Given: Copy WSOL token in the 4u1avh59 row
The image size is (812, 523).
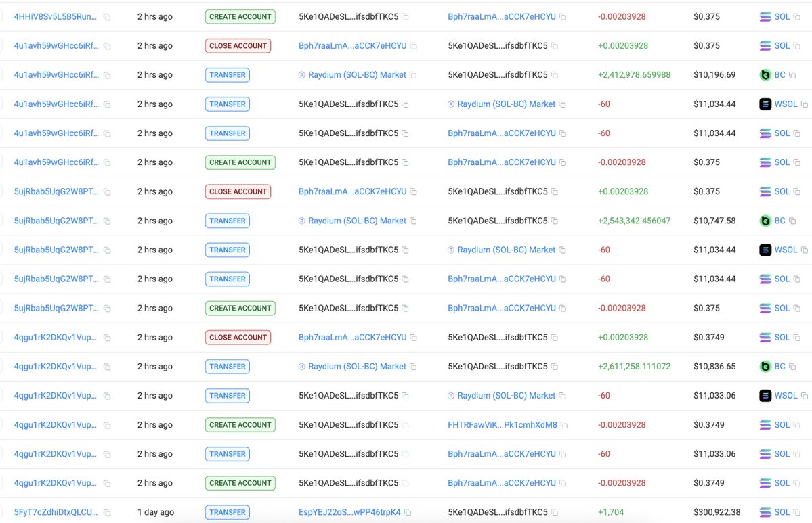Looking at the screenshot, I should click(x=804, y=104).
